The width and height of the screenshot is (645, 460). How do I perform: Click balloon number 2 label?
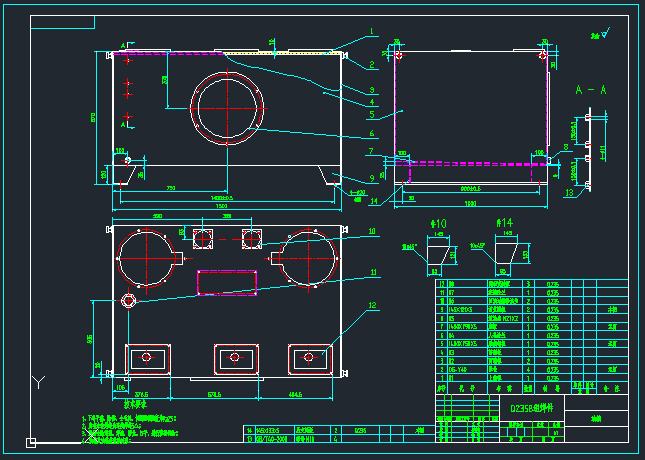372,65
